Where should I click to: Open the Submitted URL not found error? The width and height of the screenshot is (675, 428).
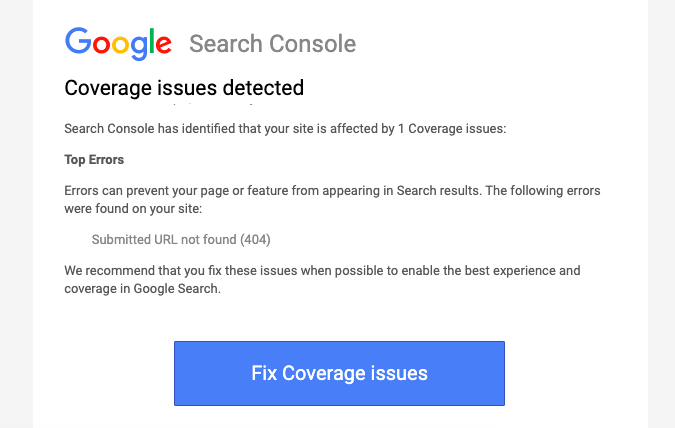click(x=181, y=240)
